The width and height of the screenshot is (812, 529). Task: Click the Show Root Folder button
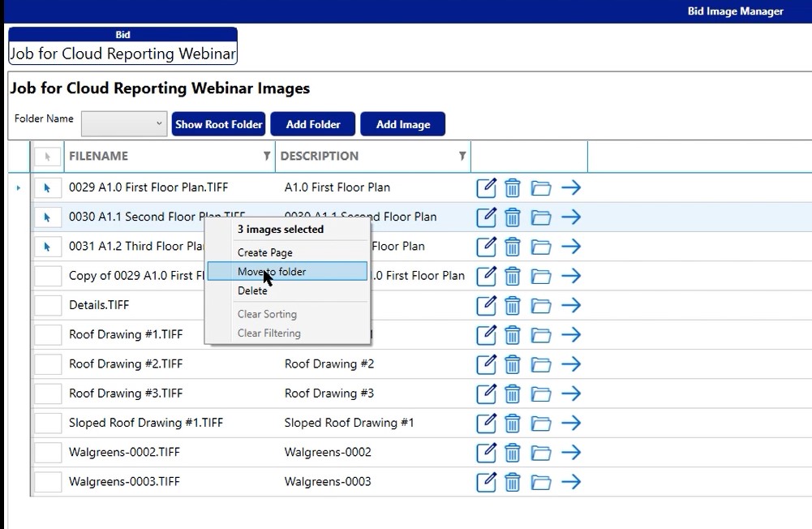[218, 124]
